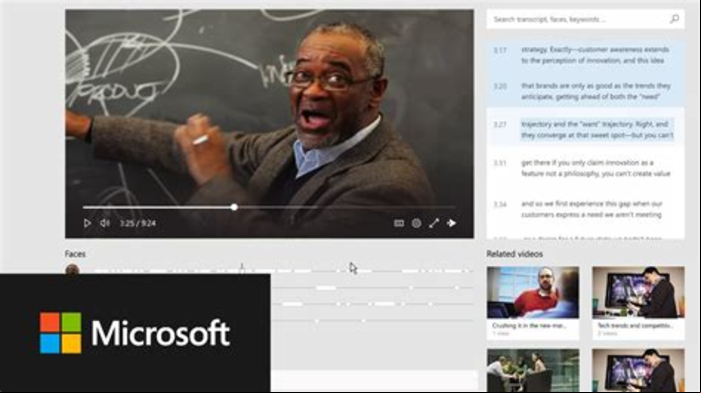Mute the video using the speaker icon
This screenshot has width=701, height=393.
point(105,223)
